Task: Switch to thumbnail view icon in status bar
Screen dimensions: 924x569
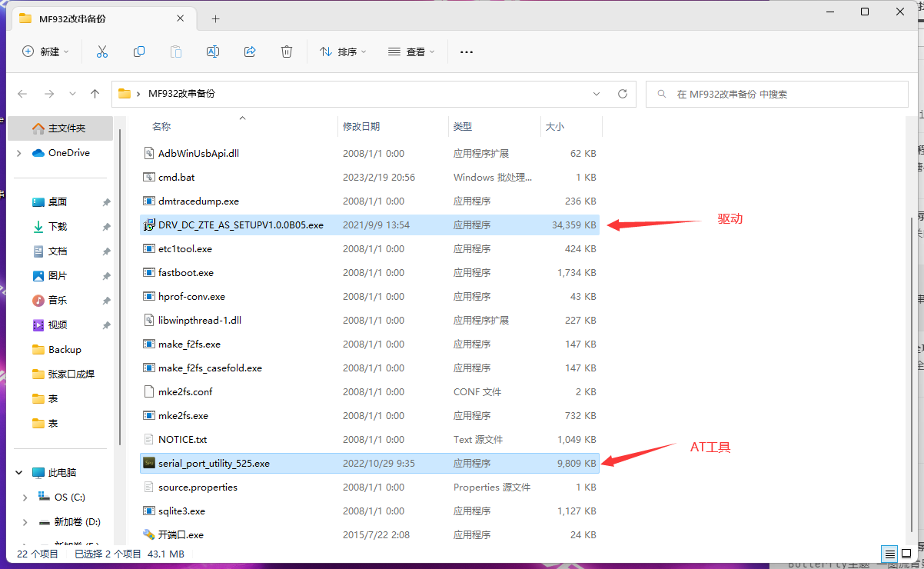Action: point(907,554)
